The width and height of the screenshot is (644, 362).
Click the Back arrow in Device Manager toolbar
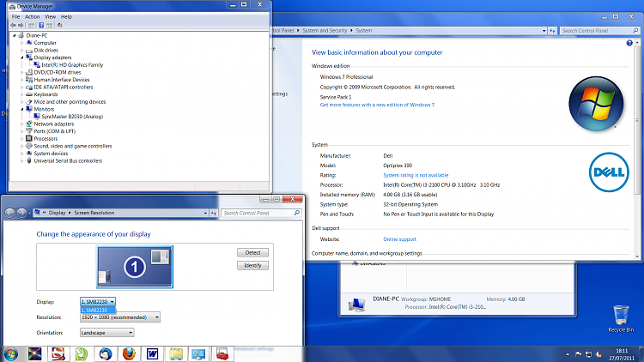tap(13, 26)
